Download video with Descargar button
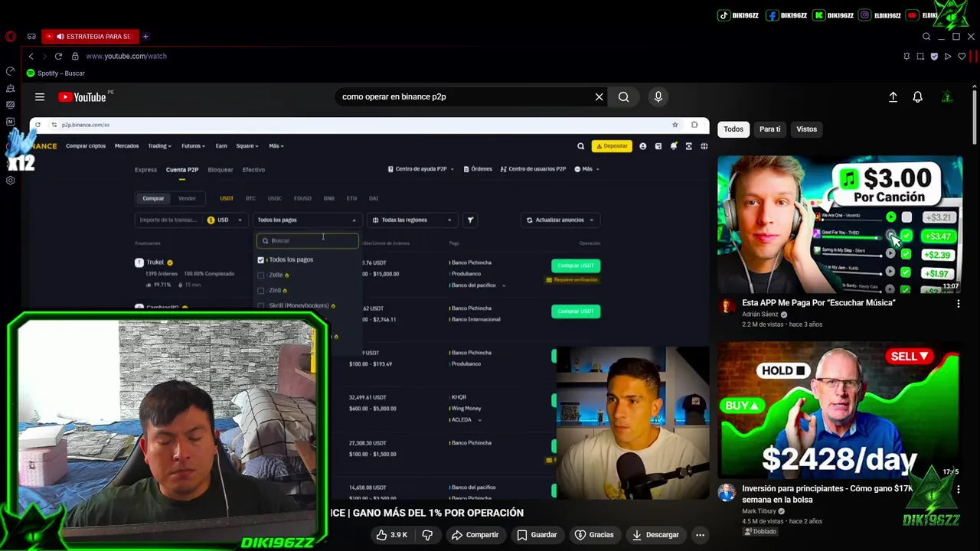Viewport: 980px width, 551px height. [x=655, y=535]
